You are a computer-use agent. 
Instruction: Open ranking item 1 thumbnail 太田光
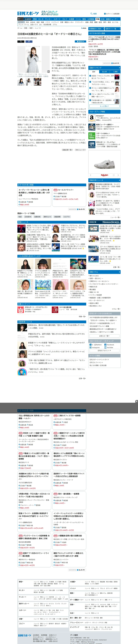tap(117, 77)
